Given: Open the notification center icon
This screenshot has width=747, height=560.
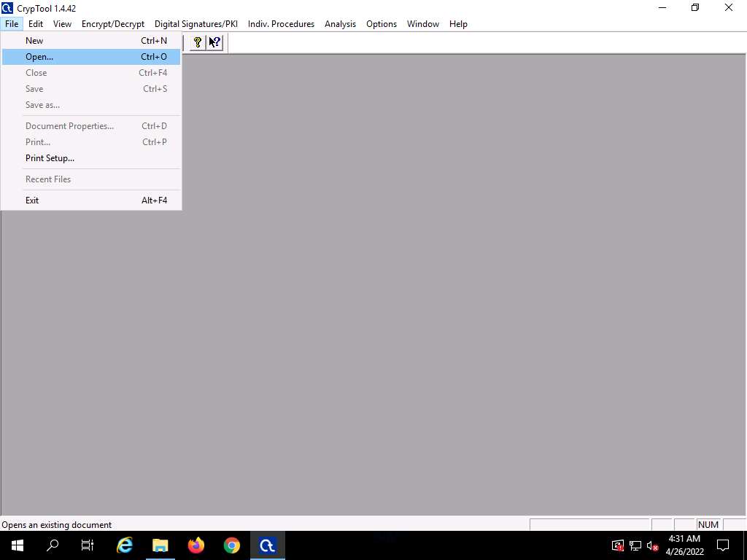Looking at the screenshot, I should click(x=723, y=545).
